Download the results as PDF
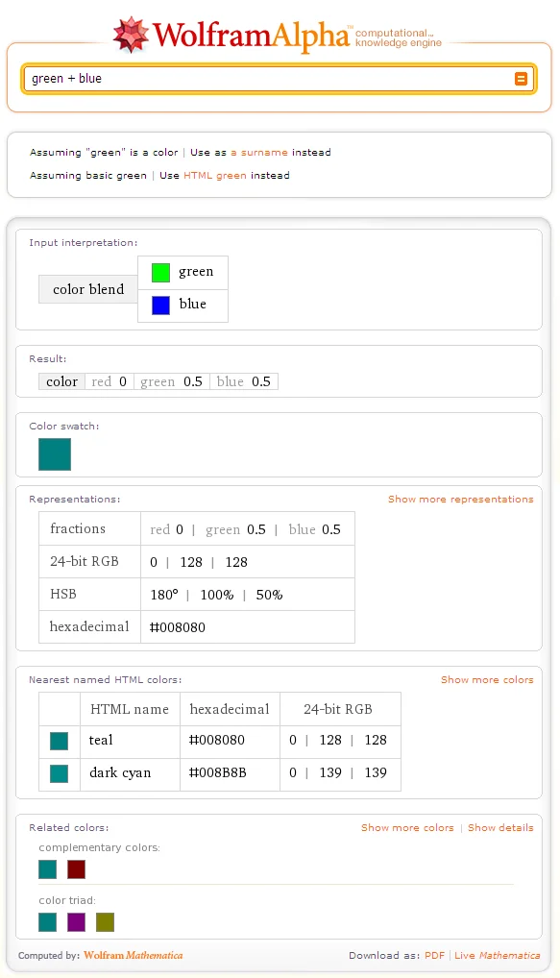560x978 pixels. [x=435, y=956]
